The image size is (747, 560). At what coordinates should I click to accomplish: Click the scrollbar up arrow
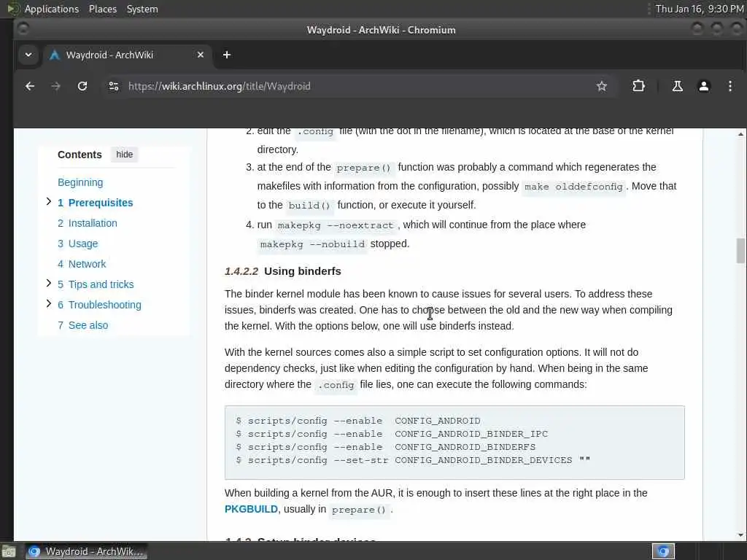(740, 135)
